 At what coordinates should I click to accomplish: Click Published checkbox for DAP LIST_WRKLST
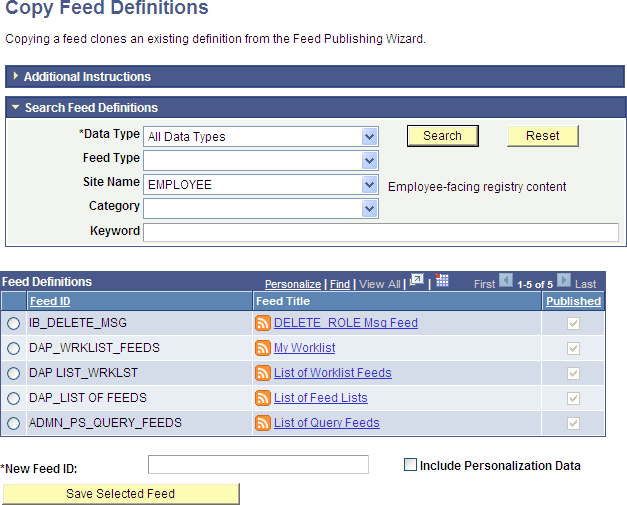coord(573,373)
